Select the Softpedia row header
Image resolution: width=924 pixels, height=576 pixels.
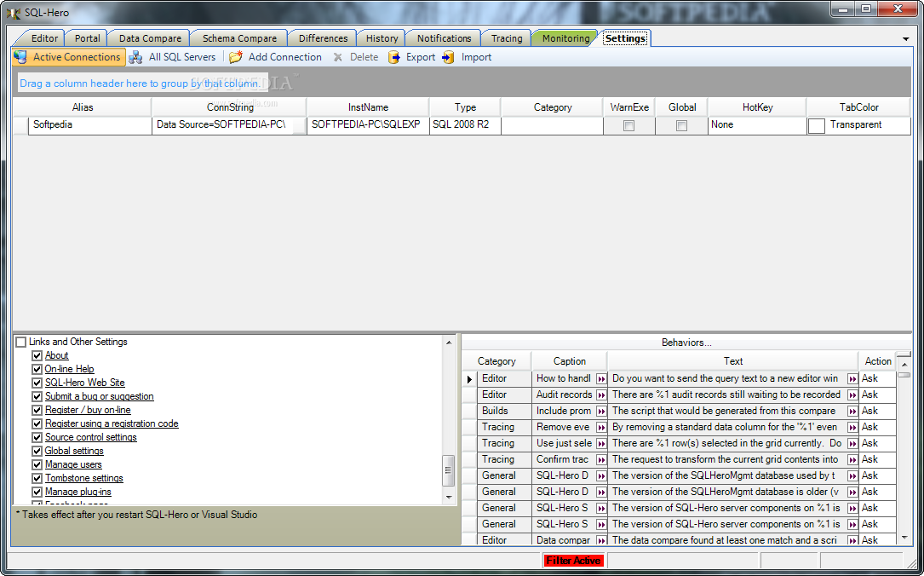[20, 125]
